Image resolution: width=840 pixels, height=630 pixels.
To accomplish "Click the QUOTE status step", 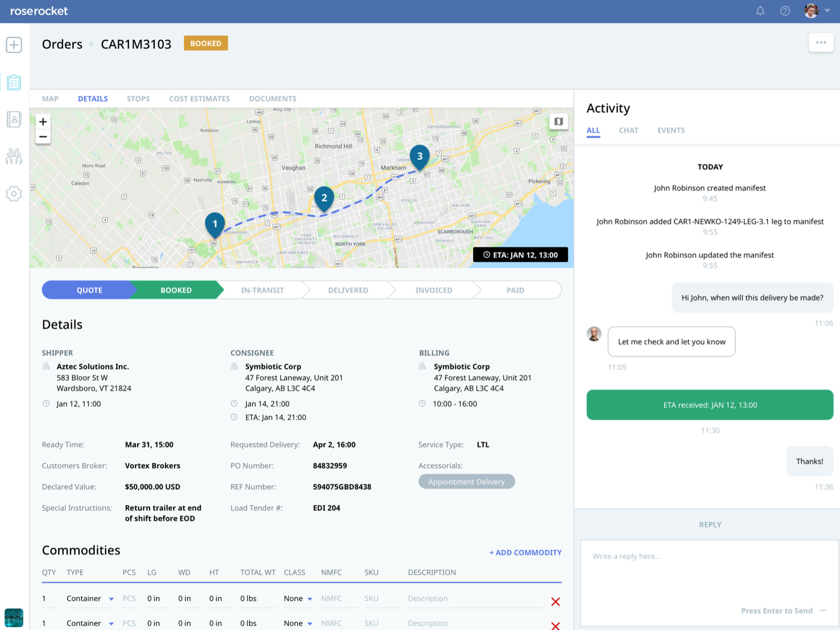I will 89,290.
